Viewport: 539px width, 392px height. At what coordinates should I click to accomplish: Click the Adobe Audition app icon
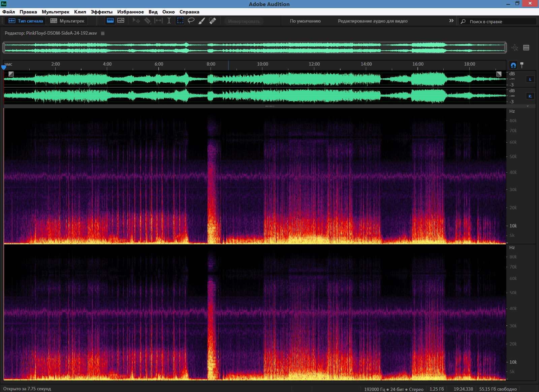[x=4, y=4]
